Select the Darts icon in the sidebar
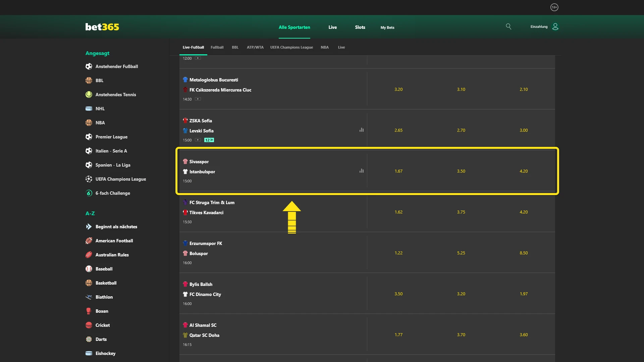 pos(89,339)
